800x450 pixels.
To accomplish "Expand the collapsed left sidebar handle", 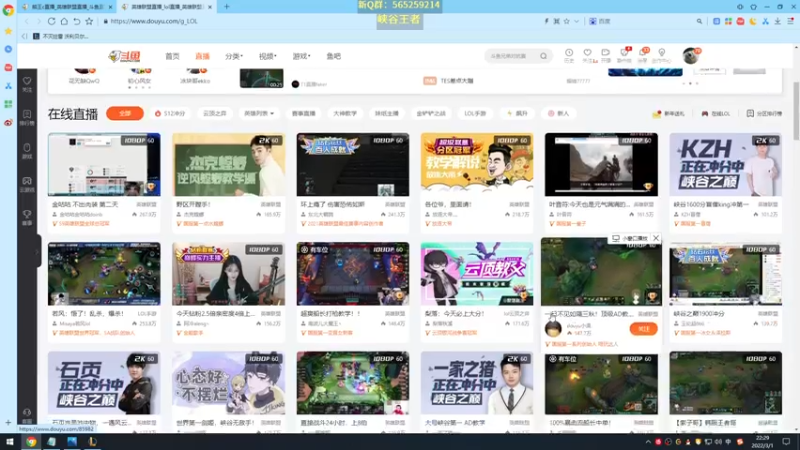I will (38, 251).
